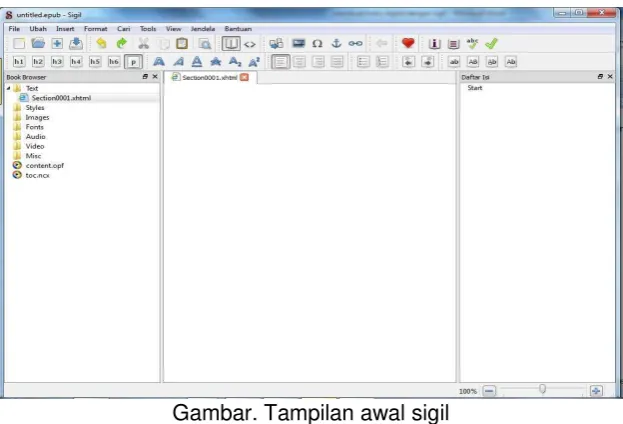Save the book using save icon

click(76, 43)
